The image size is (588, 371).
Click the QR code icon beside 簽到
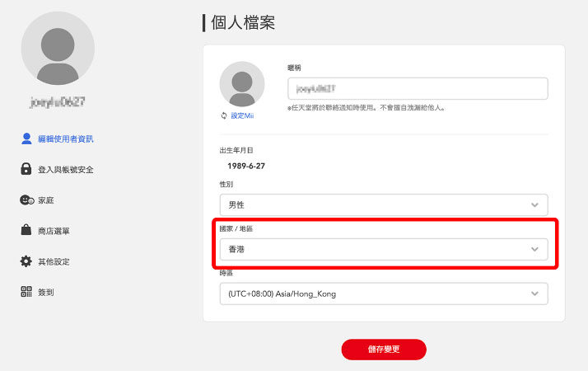point(26,291)
